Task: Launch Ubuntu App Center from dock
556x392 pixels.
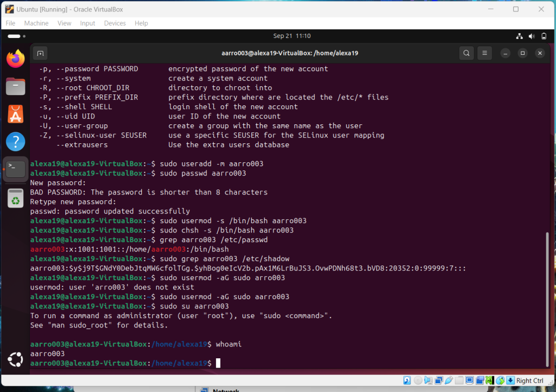Action: click(15, 114)
